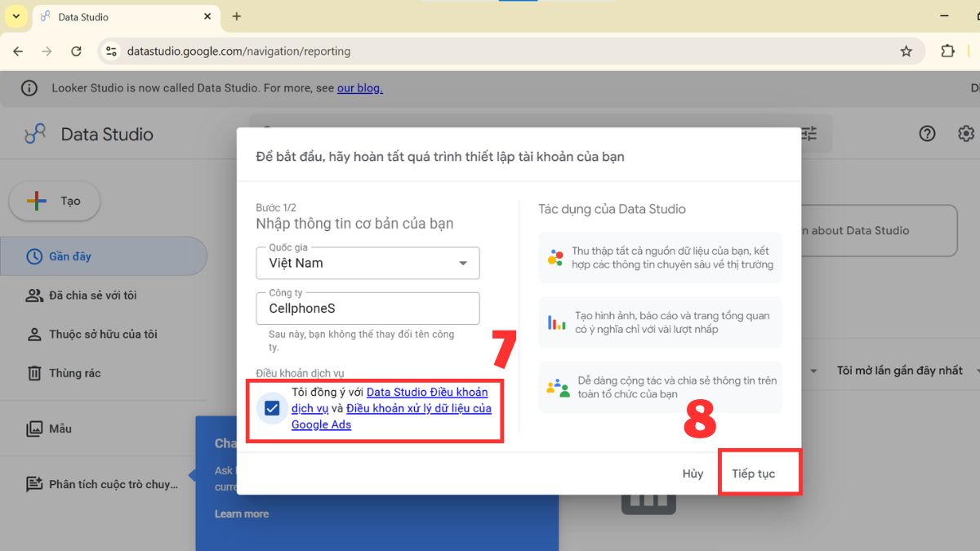Click the info icon in the notification banner
Viewport: 980px width, 551px height.
[x=29, y=88]
